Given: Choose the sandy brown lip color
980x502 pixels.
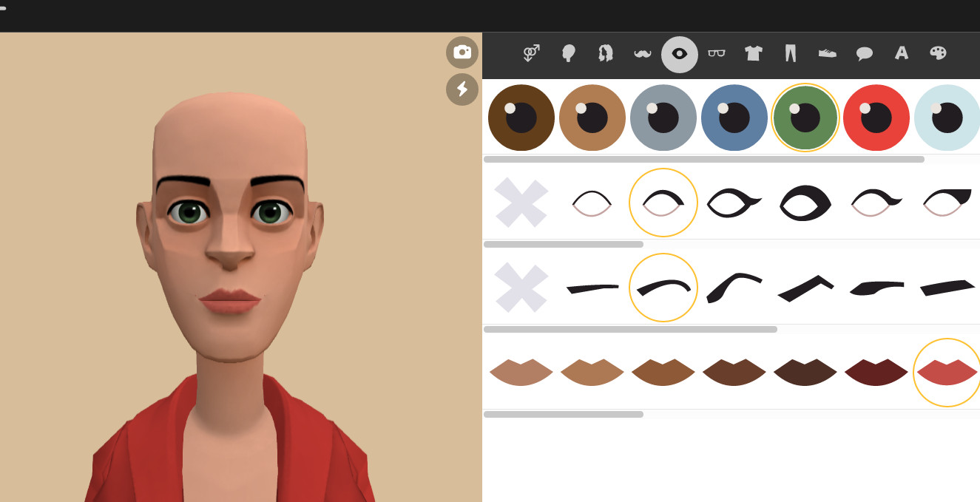Looking at the screenshot, I should click(x=592, y=373).
